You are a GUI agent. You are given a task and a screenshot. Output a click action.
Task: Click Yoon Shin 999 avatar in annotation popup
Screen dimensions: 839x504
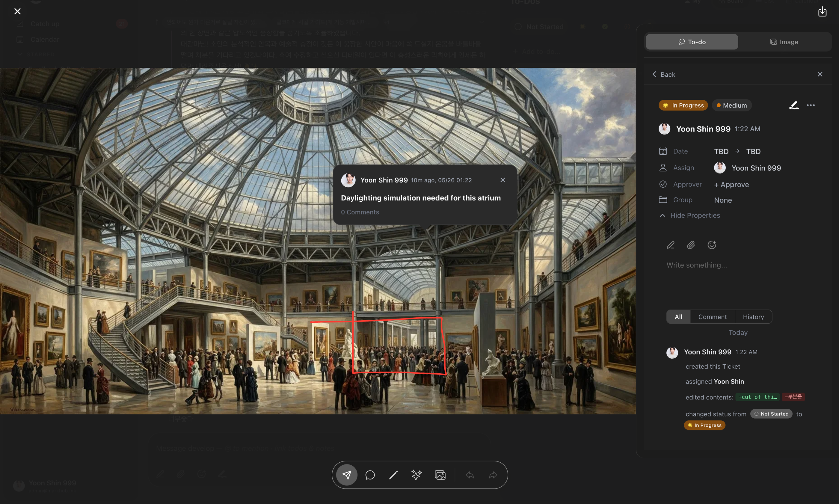pyautogui.click(x=348, y=180)
